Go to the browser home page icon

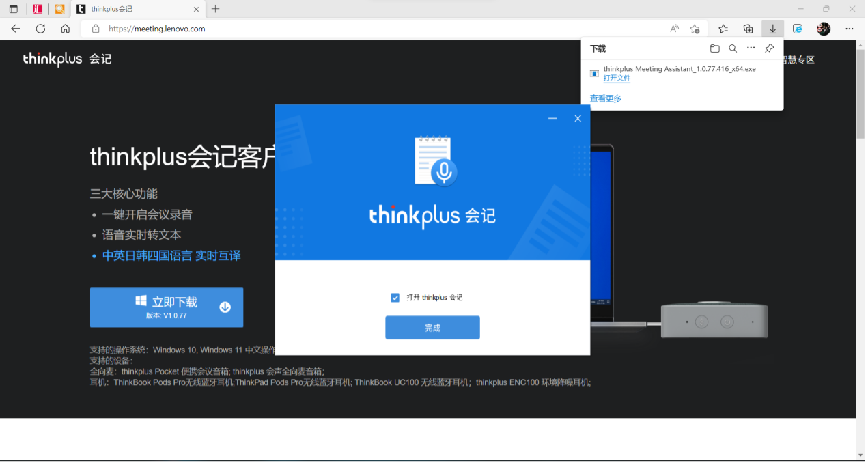tap(66, 29)
